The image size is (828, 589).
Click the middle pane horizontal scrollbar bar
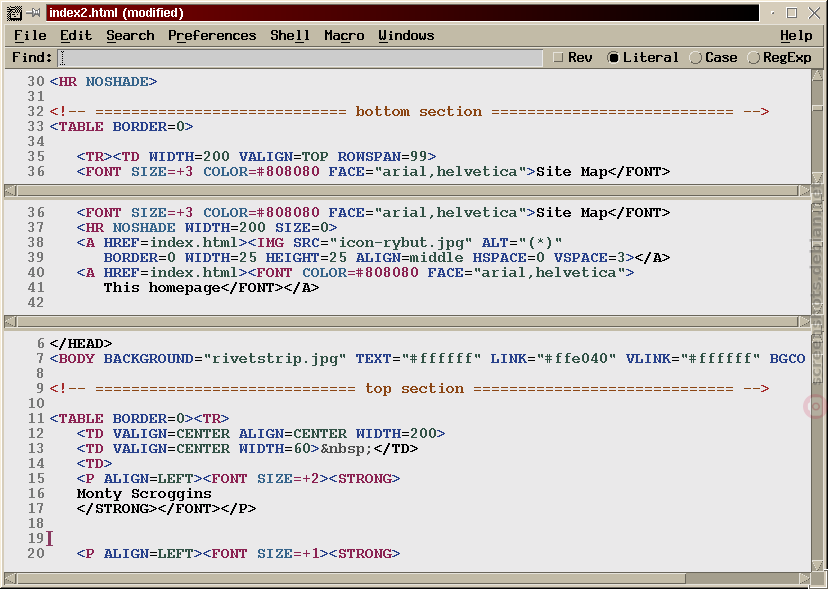point(407,321)
